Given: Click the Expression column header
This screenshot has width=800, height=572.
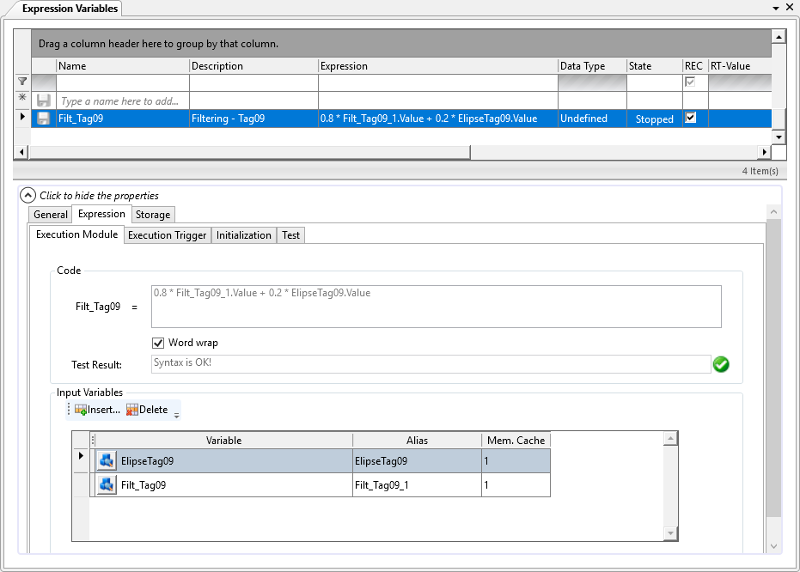Looking at the screenshot, I should tap(438, 66).
